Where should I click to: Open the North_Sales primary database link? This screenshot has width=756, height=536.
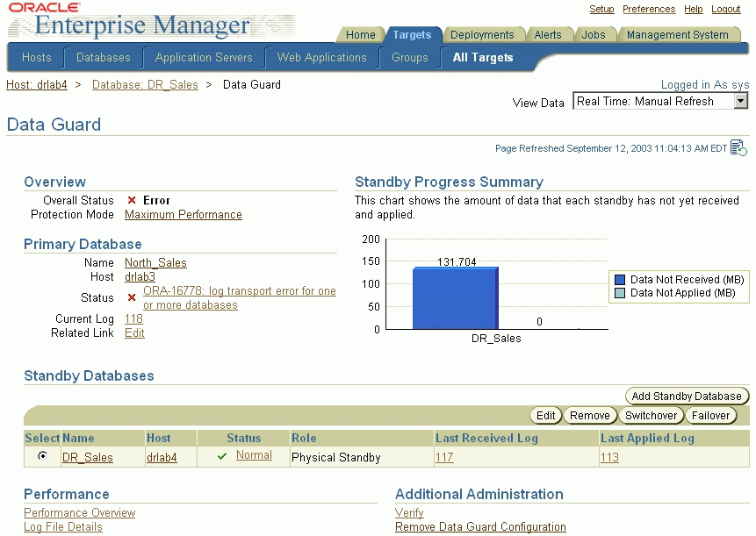point(155,262)
